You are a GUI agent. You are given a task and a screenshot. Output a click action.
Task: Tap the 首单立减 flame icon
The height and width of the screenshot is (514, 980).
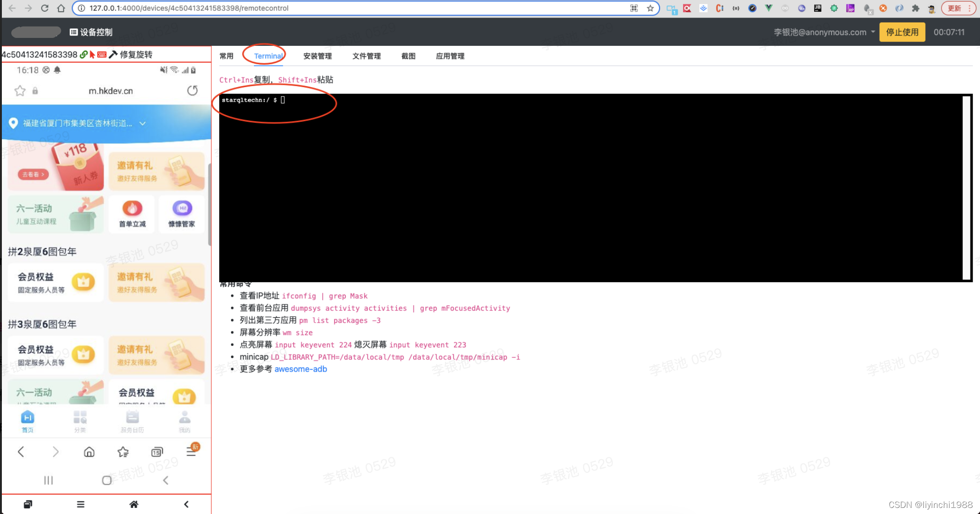[132, 208]
